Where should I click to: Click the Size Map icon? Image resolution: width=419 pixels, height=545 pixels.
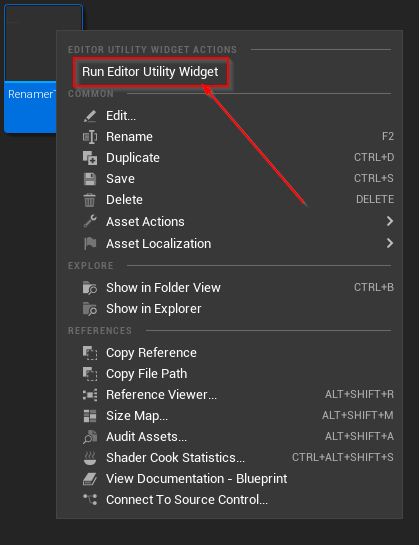(90, 416)
